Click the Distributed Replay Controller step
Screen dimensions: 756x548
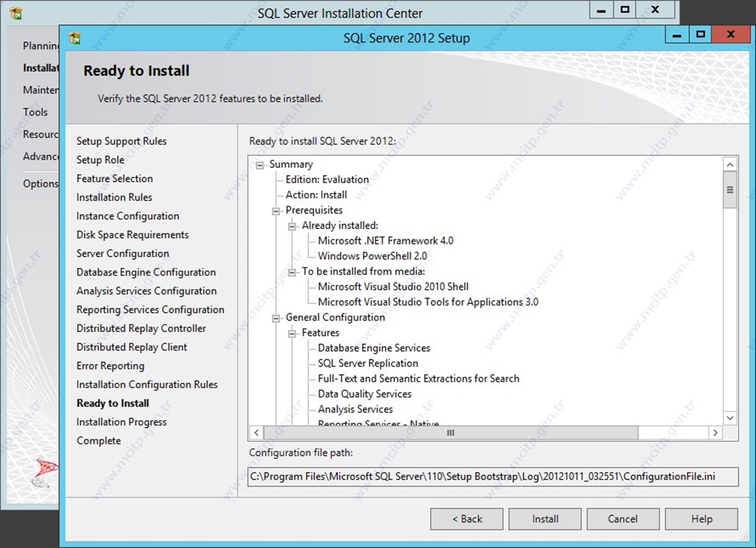tap(142, 328)
